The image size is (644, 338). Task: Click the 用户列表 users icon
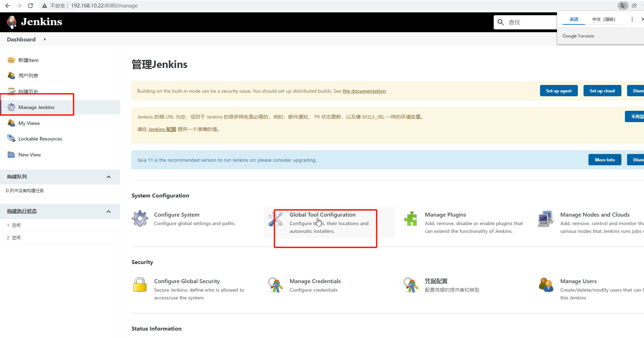[x=11, y=75]
